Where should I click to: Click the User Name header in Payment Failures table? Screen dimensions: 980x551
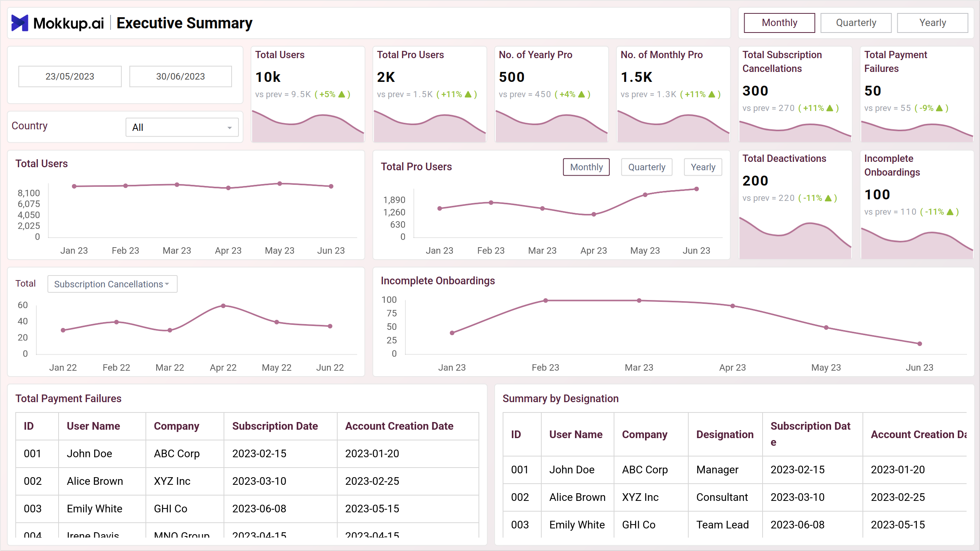93,426
